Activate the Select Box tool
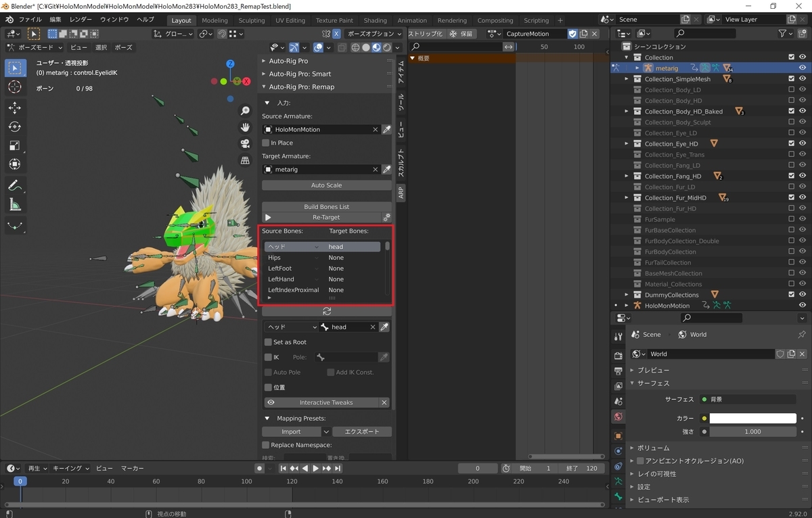Screen dimensions: 812x518 point(15,68)
